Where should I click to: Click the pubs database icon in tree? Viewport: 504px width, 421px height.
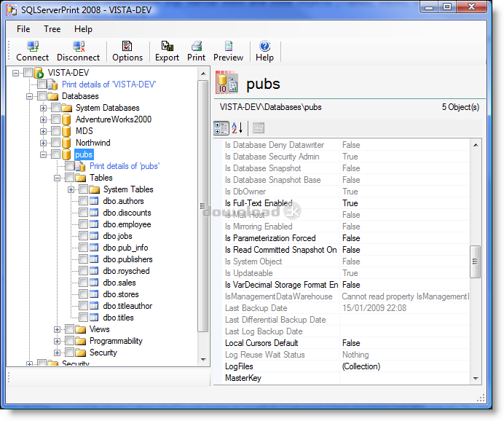tap(66, 154)
